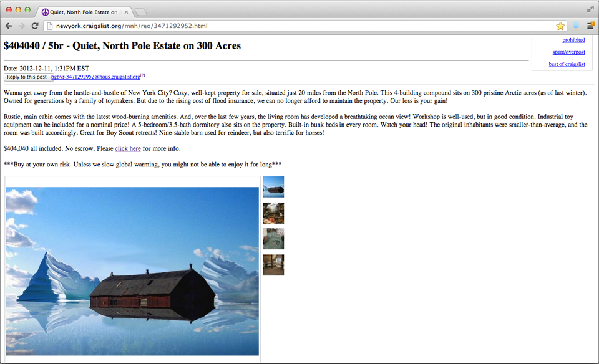Image resolution: width=599 pixels, height=364 pixels.
Task: Reload the page with refresh icon
Action: (x=35, y=26)
